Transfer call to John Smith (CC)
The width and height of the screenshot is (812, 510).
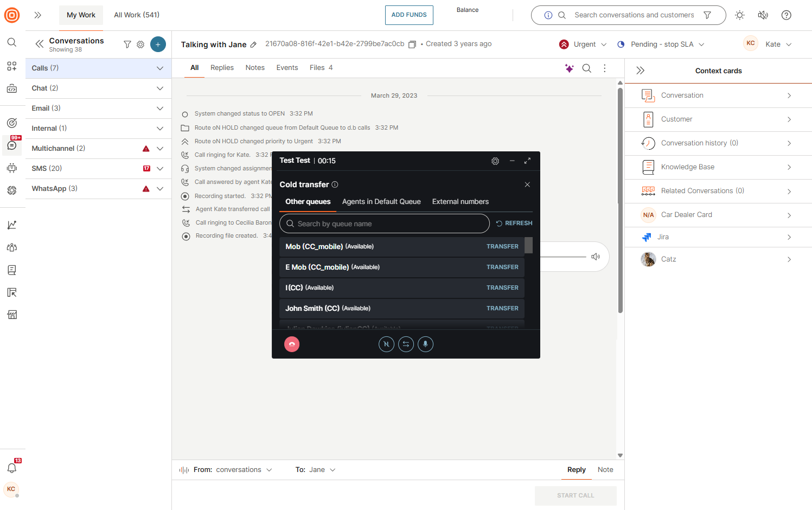click(502, 308)
